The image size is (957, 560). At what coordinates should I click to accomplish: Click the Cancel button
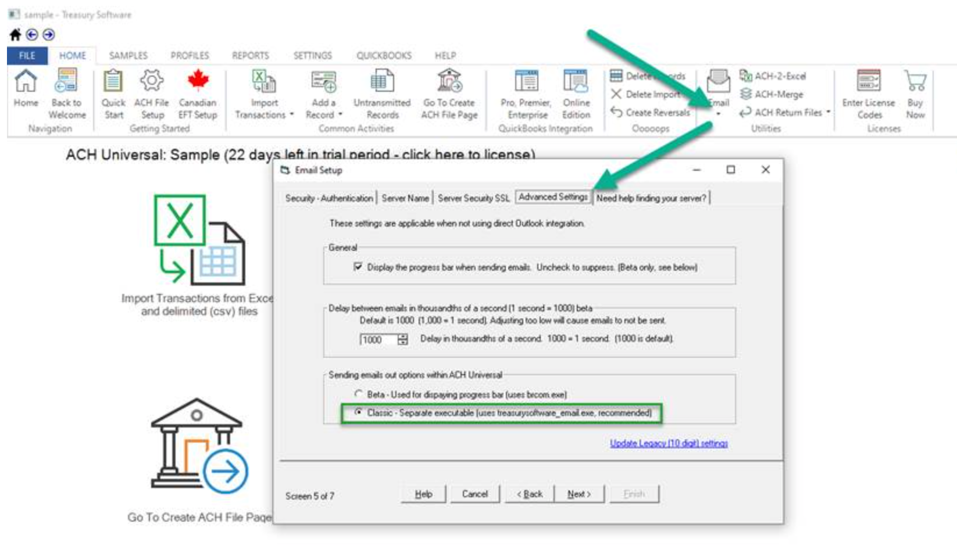(475, 494)
